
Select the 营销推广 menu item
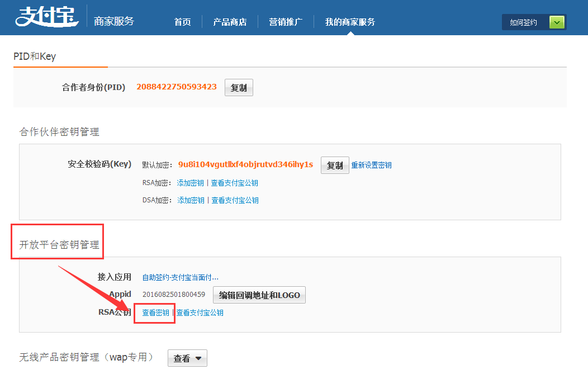(x=286, y=22)
